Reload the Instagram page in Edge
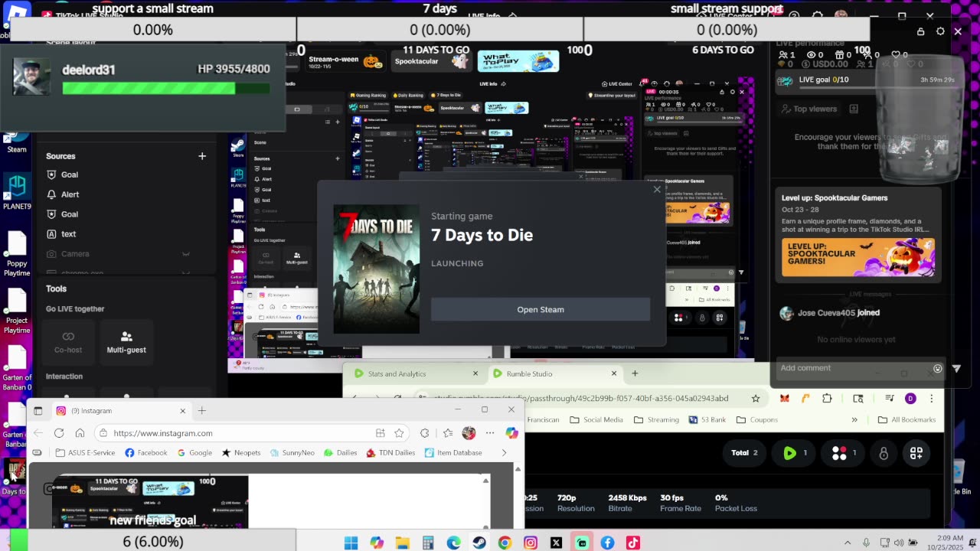The height and width of the screenshot is (551, 980). tap(59, 433)
